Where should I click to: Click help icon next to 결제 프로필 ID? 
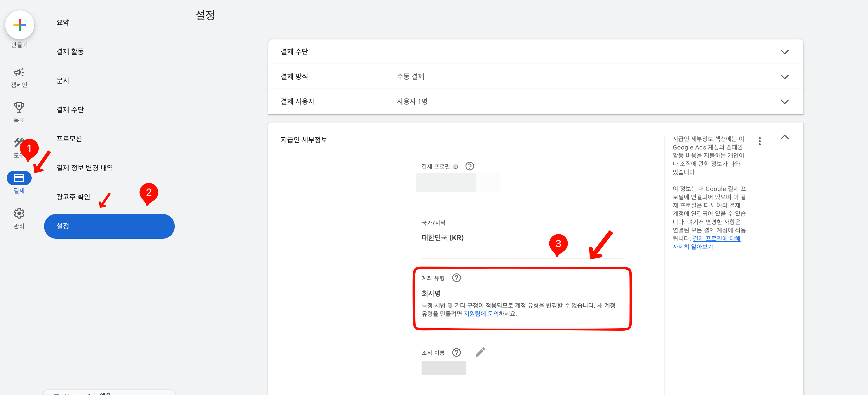469,166
